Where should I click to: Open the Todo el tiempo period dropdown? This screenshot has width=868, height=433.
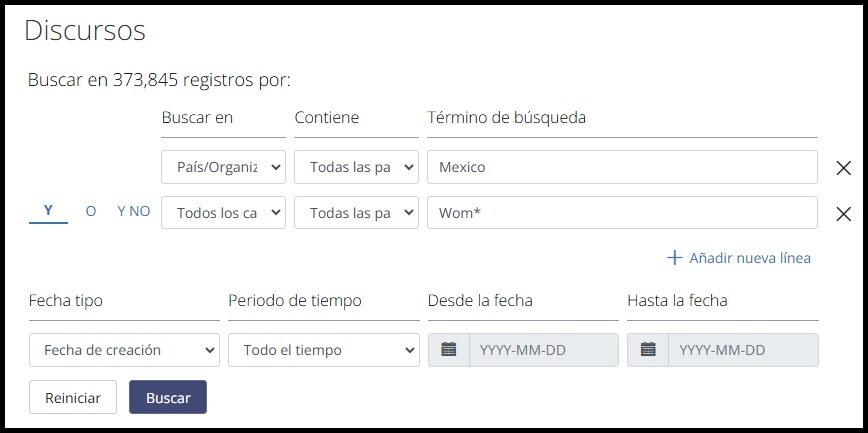coord(323,350)
